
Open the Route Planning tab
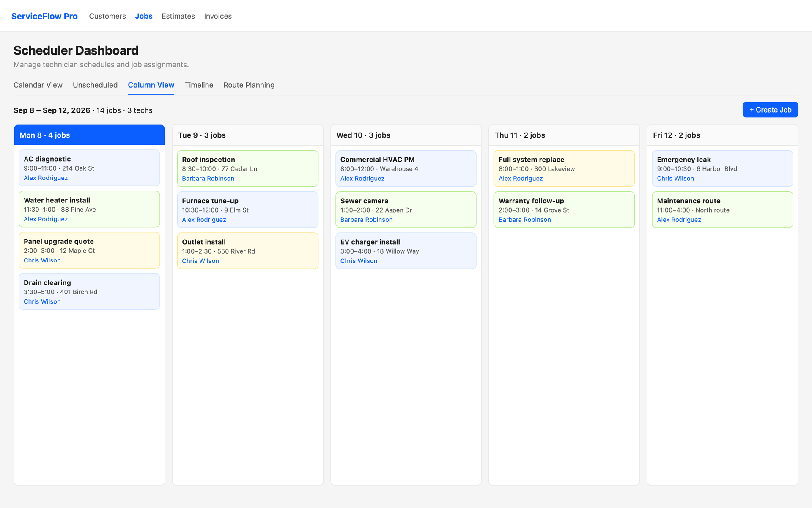click(249, 85)
